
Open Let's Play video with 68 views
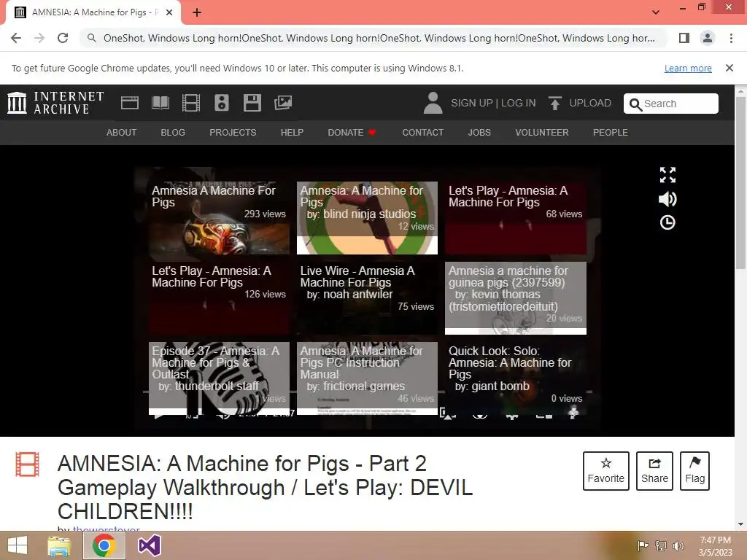coord(516,217)
